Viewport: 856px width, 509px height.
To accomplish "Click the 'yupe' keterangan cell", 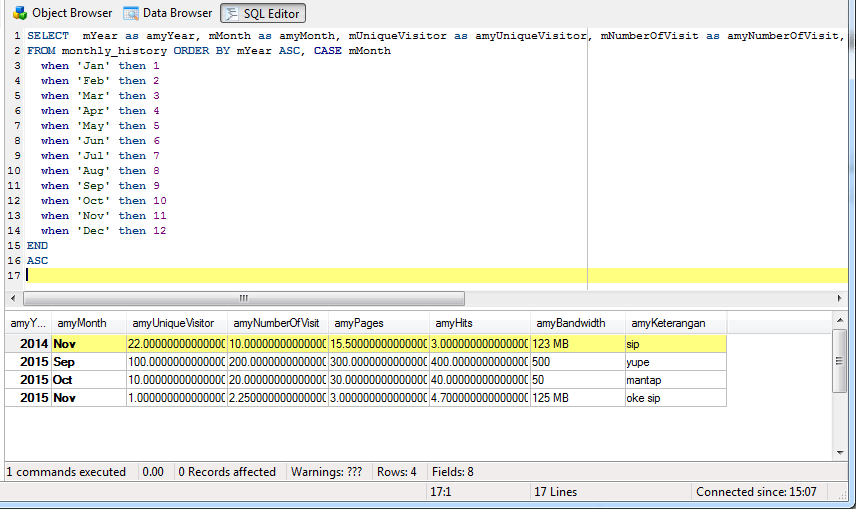I will (676, 362).
